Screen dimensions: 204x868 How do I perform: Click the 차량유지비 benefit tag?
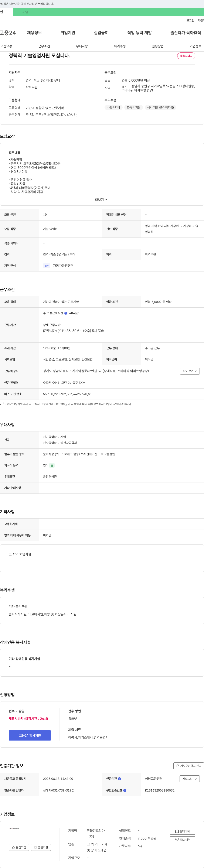(114, 107)
